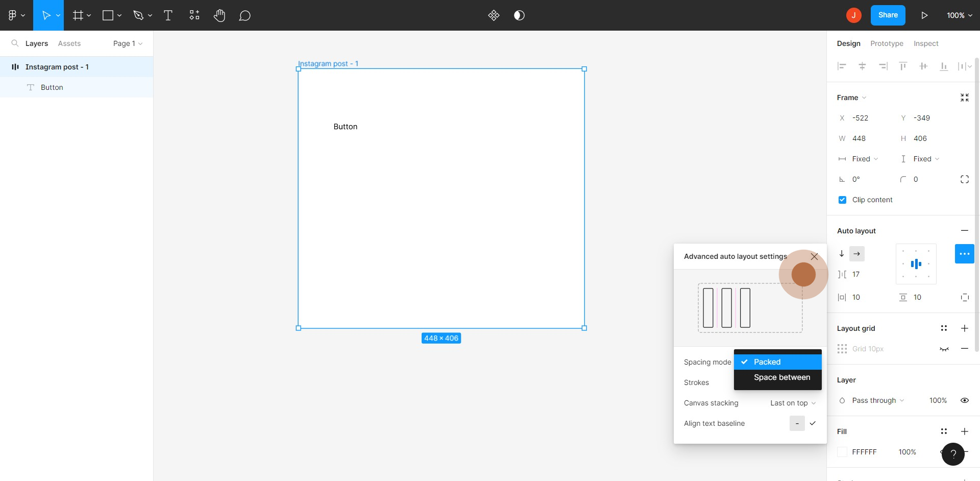The width and height of the screenshot is (980, 481).
Task: Select the Hand tool
Action: coord(219,15)
